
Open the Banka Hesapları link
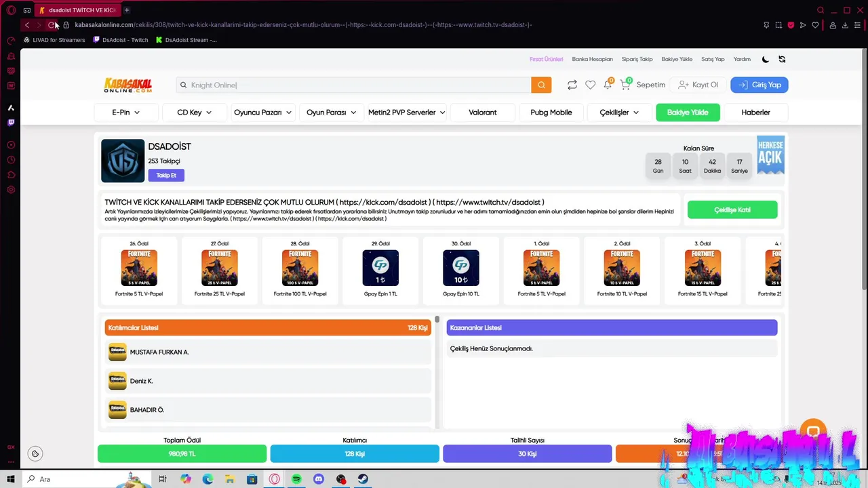point(592,59)
